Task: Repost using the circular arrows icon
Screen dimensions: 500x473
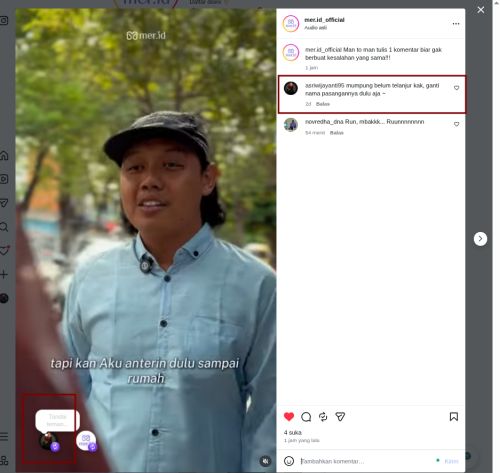Action: [323, 417]
